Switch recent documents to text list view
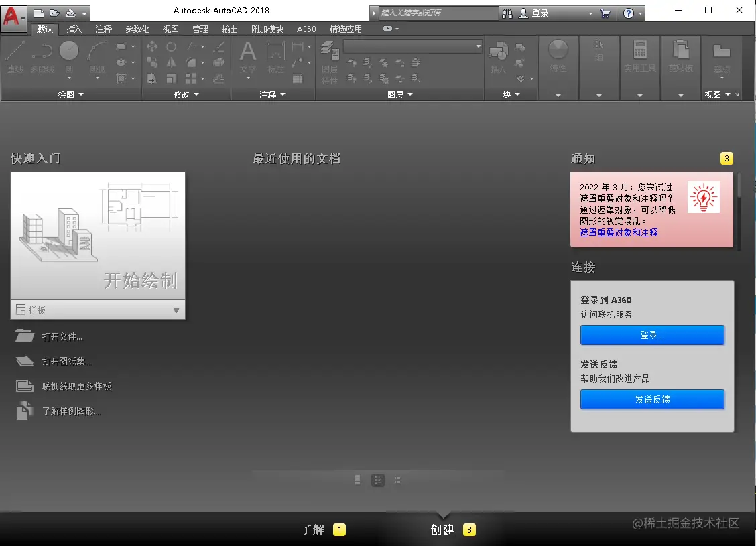This screenshot has height=546, width=756. (x=397, y=480)
